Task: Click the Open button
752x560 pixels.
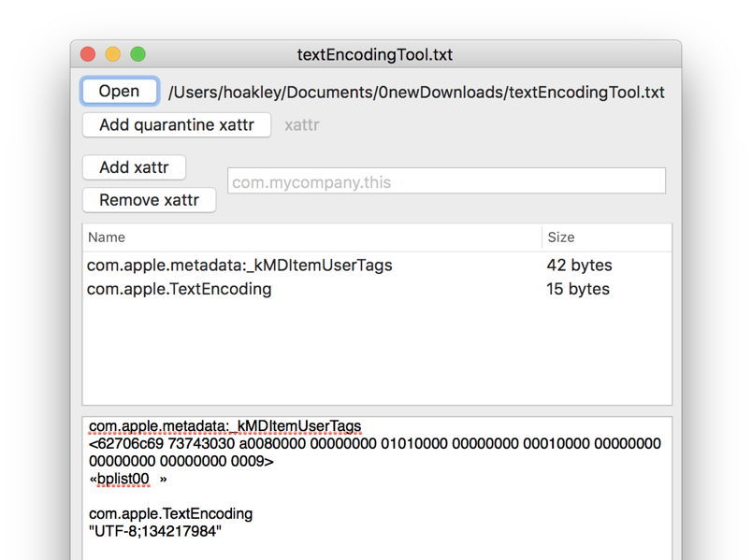Action: click(120, 91)
